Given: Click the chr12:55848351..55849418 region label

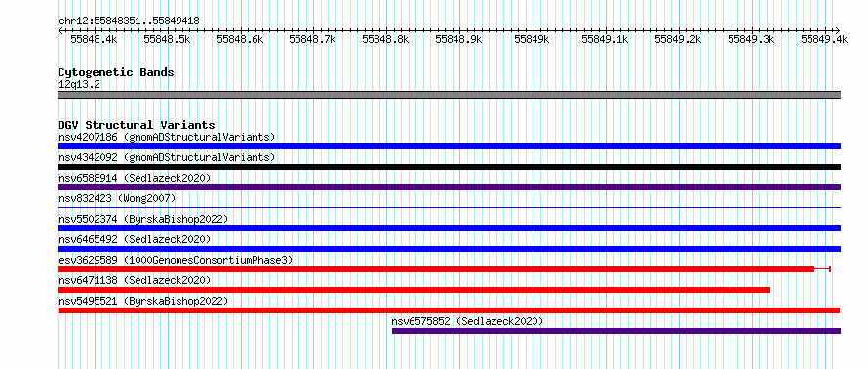Looking at the screenshot, I should [x=129, y=20].
